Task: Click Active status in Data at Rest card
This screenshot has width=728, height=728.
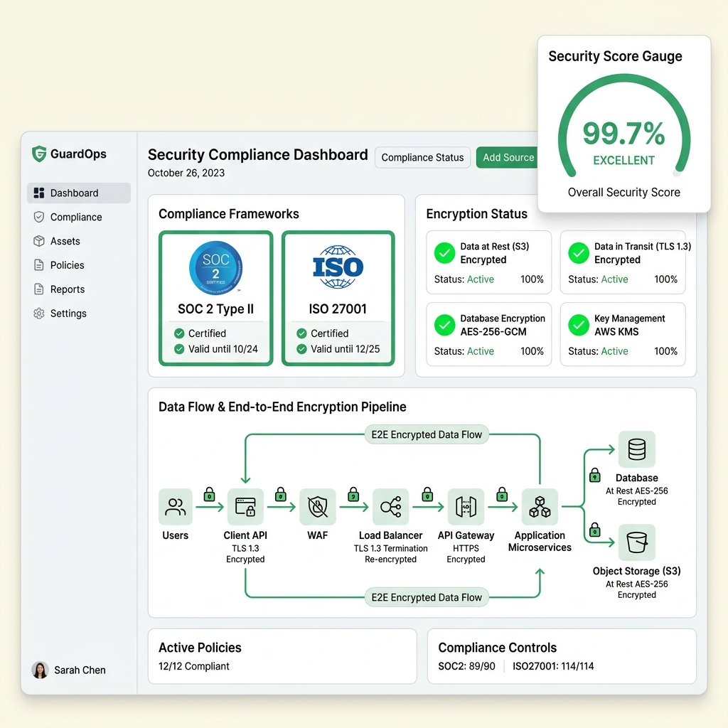Action: [481, 279]
